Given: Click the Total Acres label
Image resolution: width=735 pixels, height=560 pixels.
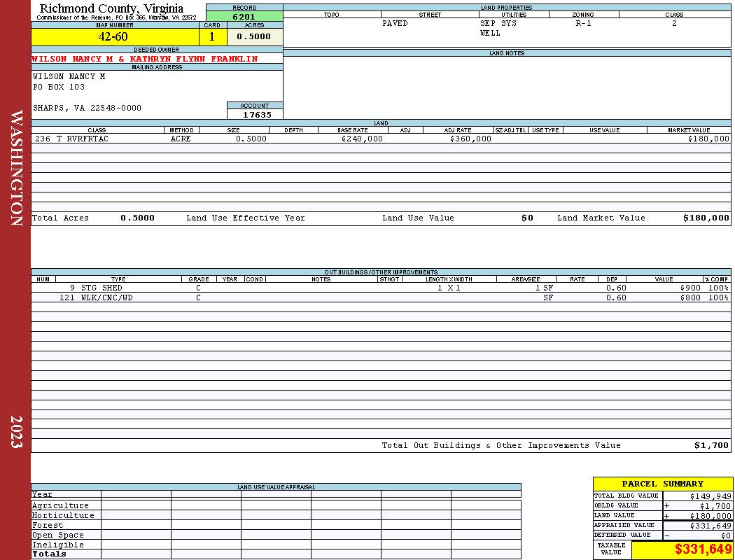Looking at the screenshot, I should tap(60, 218).
